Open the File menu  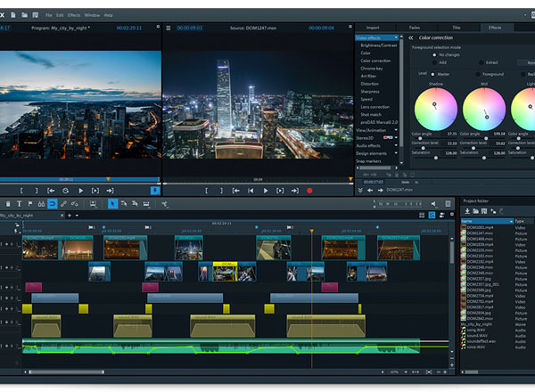coord(49,15)
